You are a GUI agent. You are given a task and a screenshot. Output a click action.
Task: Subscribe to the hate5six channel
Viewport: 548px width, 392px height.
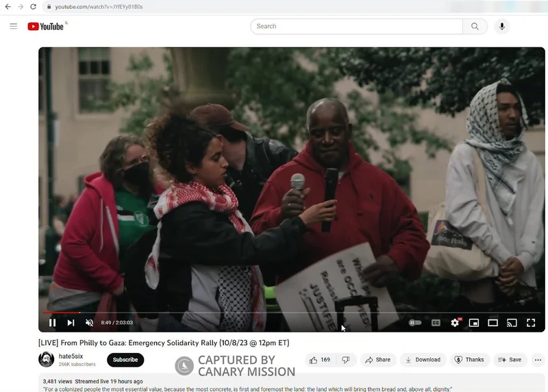click(125, 360)
